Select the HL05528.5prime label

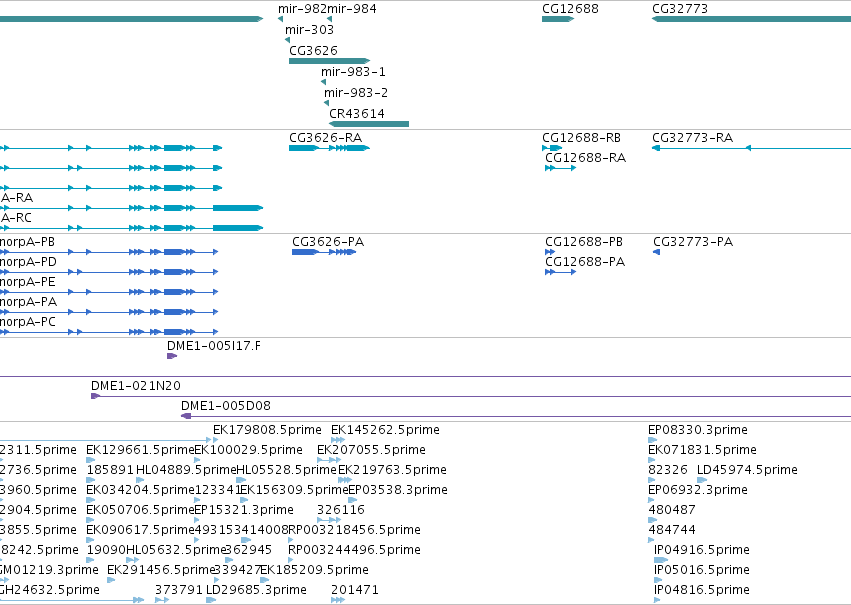[287, 470]
